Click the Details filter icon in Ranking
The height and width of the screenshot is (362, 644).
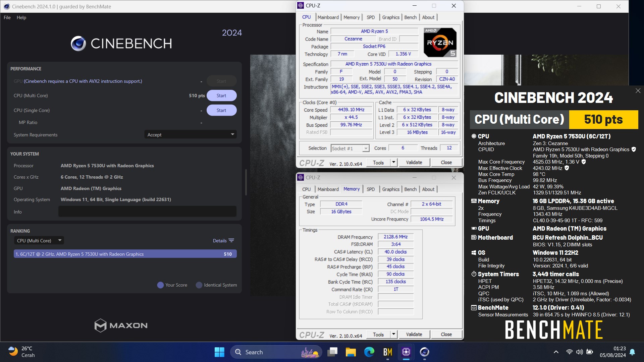pos(231,241)
